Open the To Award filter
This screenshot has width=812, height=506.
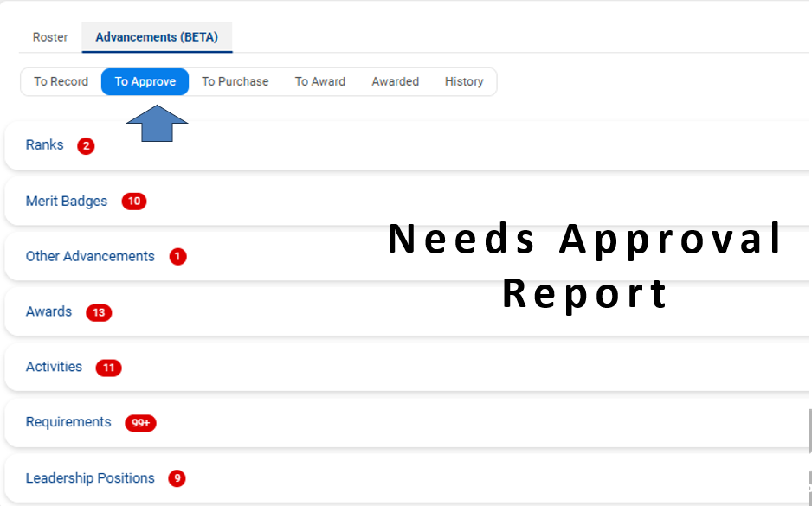[x=319, y=81]
